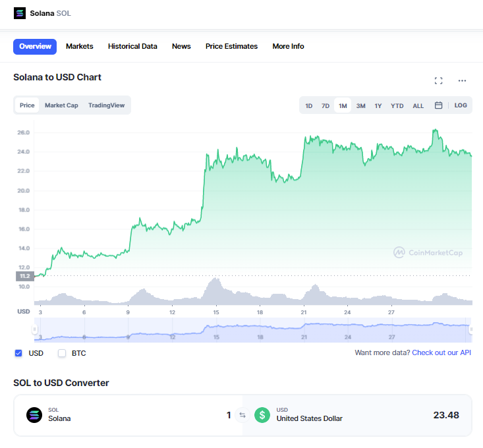Set chart range to 3M

360,105
